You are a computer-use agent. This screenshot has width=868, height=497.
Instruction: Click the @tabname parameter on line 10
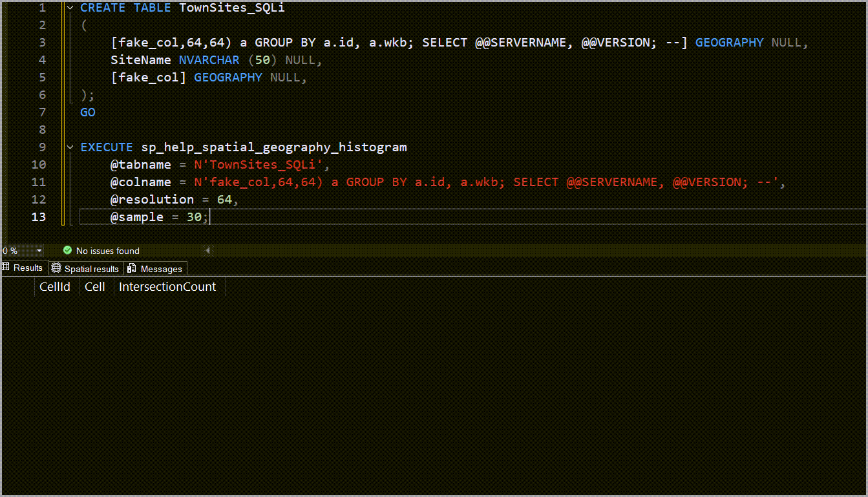click(x=141, y=165)
